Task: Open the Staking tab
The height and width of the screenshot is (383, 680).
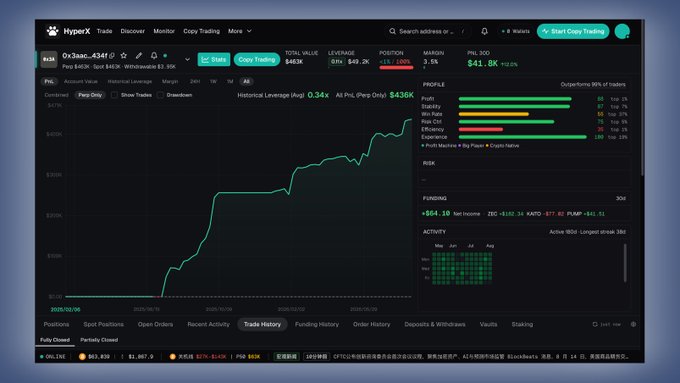Action: (x=522, y=324)
